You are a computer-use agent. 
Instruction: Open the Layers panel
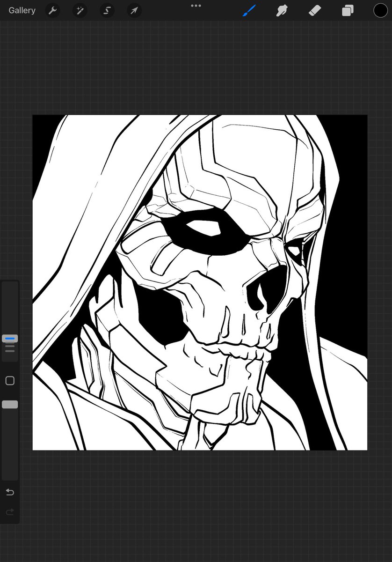[x=348, y=10]
